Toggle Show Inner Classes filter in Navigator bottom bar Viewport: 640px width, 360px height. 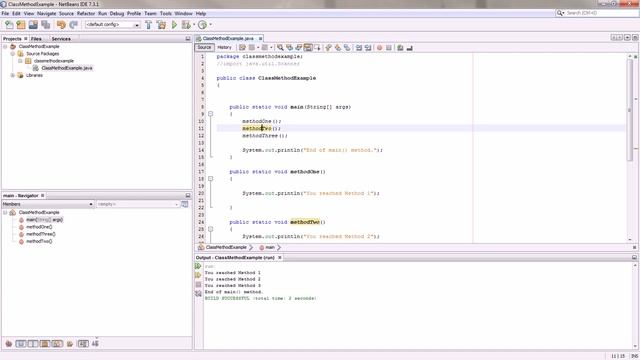pos(57,344)
